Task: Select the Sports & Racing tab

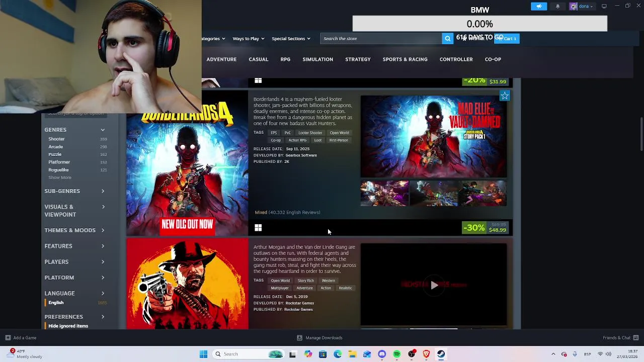Action: pos(405,59)
